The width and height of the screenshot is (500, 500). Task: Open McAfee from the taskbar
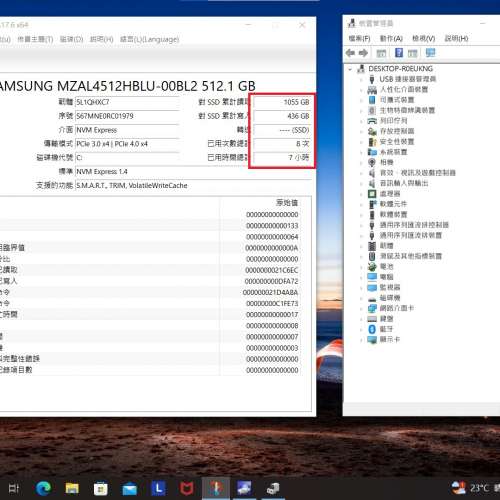187,489
